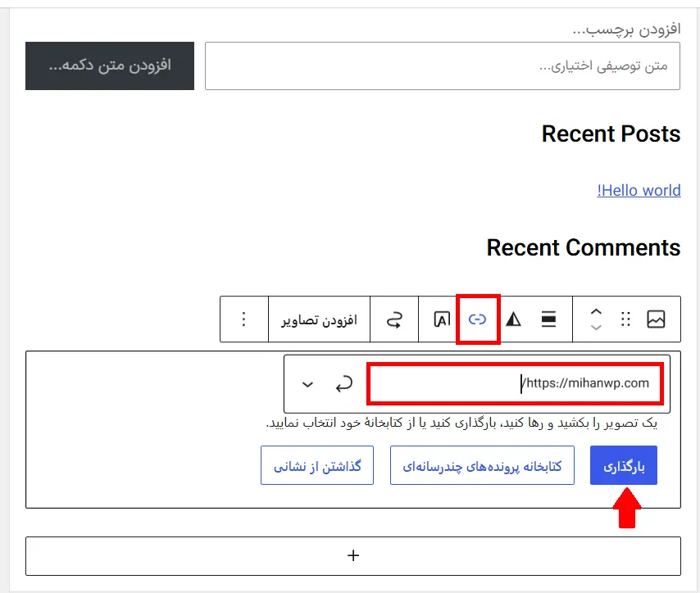Click the drag and drop instruction text

coord(461,422)
